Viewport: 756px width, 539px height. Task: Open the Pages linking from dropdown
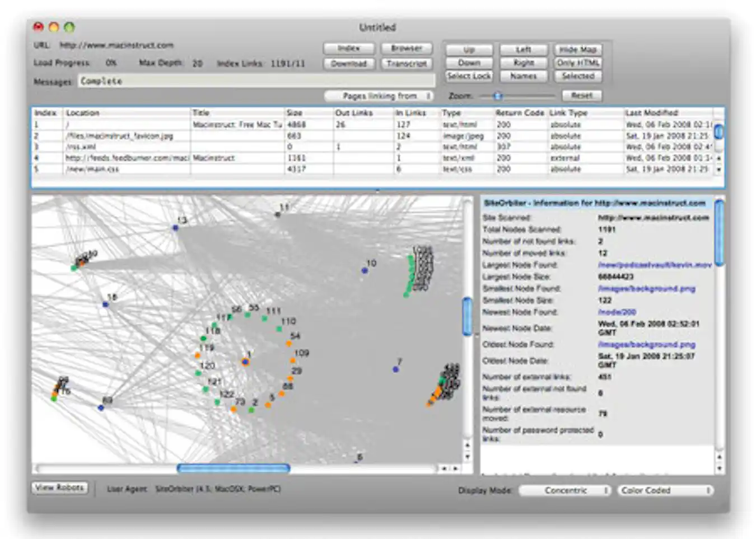(379, 96)
